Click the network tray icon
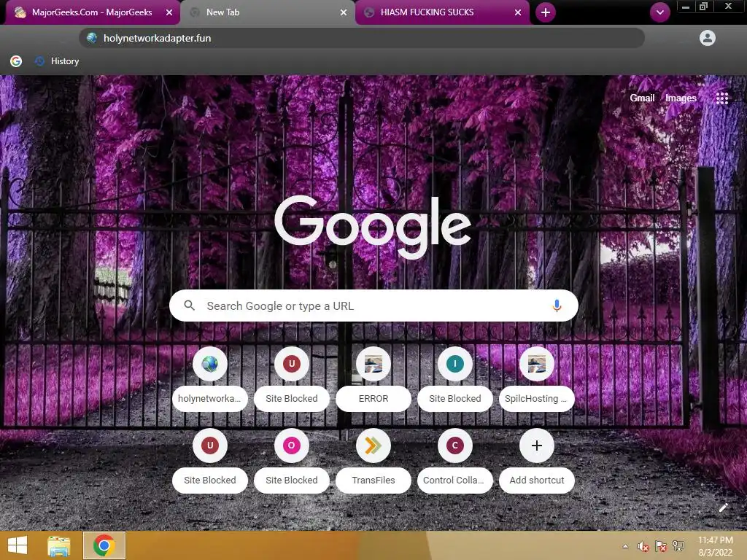 point(678,547)
